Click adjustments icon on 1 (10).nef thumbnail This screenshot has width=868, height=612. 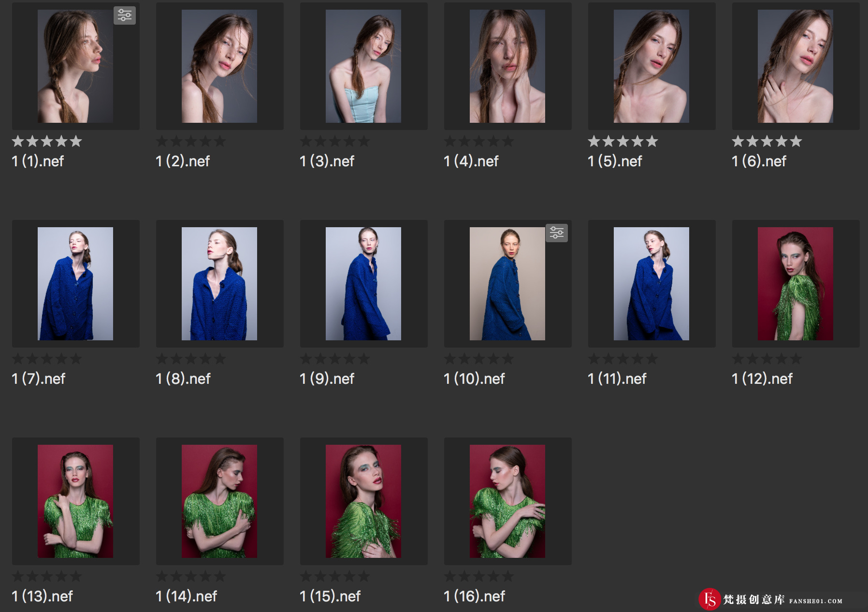coord(557,233)
